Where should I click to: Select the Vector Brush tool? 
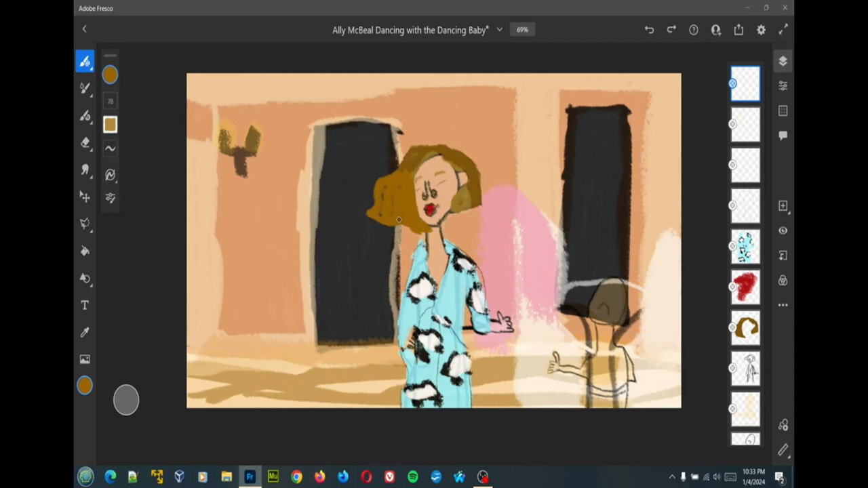coord(85,116)
